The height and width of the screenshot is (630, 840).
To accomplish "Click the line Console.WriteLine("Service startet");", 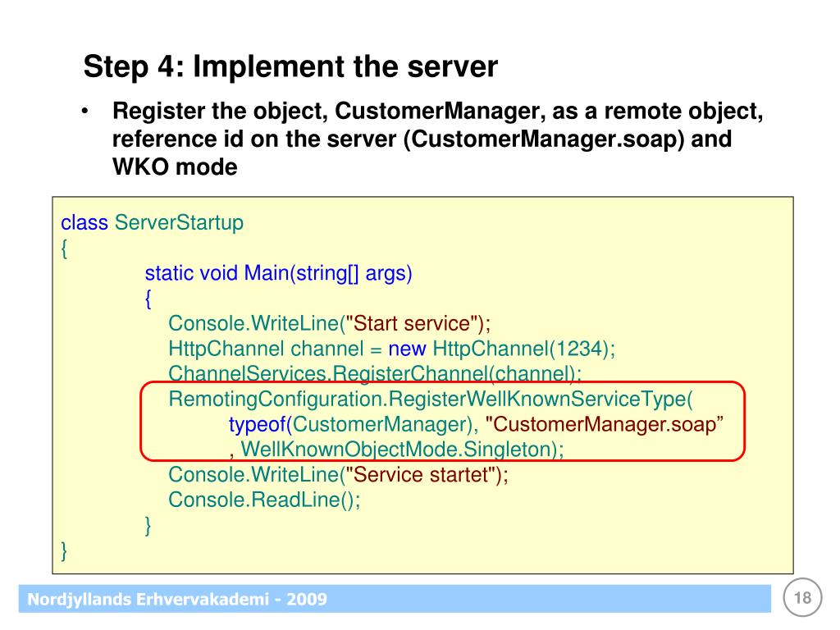I will click(x=338, y=475).
